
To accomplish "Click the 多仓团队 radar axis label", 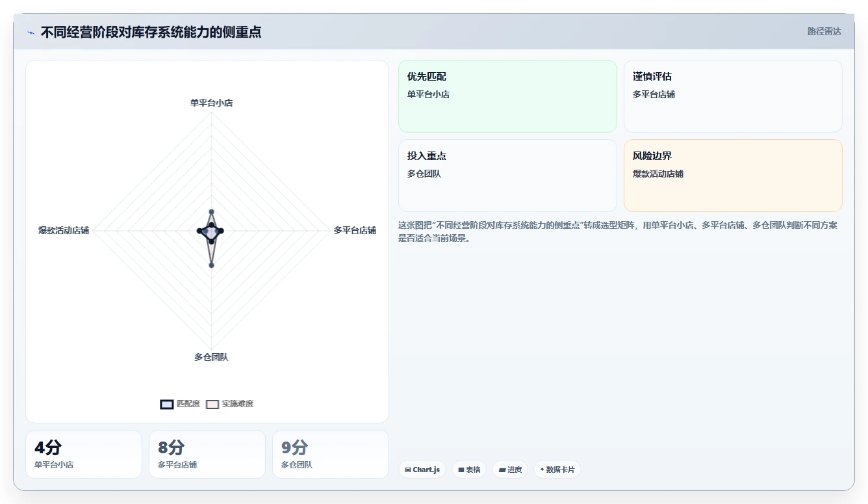I will click(x=211, y=357).
